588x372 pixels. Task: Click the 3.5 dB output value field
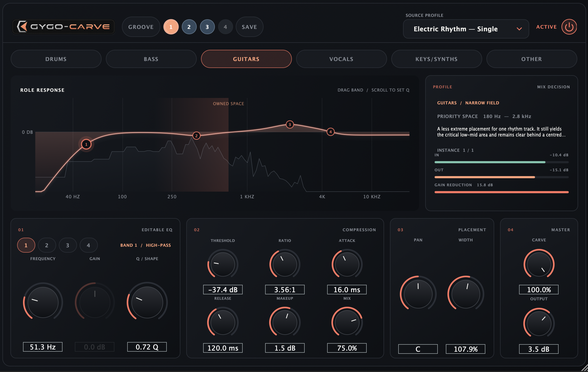[x=539, y=349]
